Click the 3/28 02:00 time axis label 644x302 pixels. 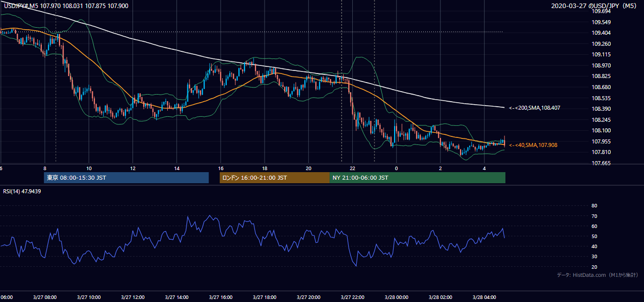coord(440,297)
